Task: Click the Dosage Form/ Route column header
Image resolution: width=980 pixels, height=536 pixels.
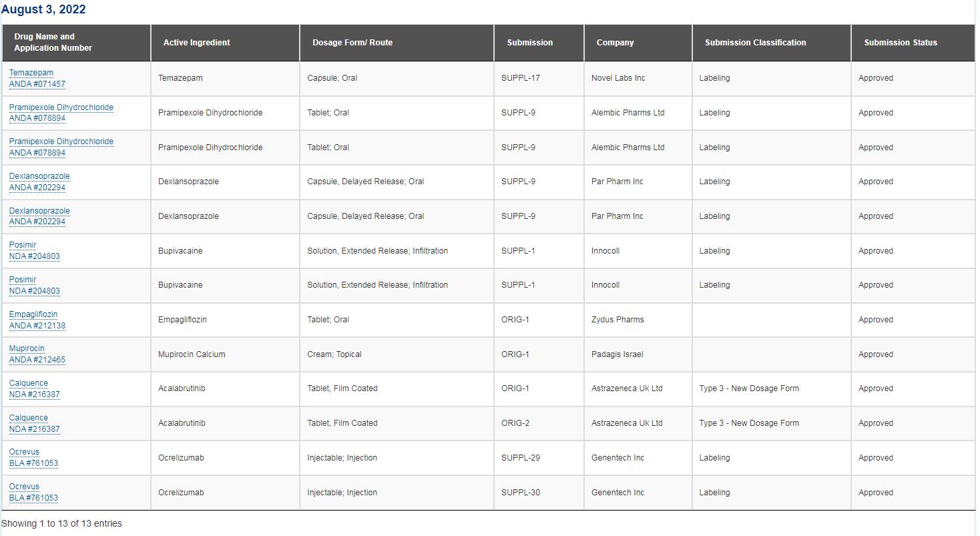Action: click(x=352, y=43)
